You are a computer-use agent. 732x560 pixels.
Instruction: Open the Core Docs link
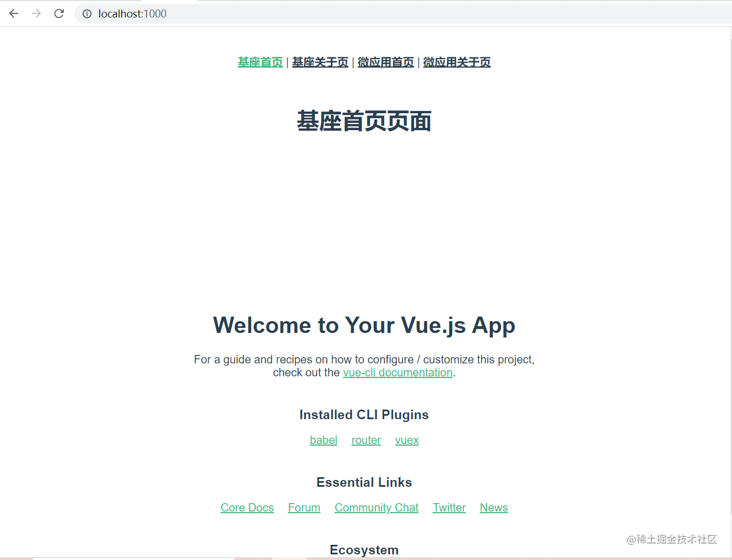[x=247, y=508]
